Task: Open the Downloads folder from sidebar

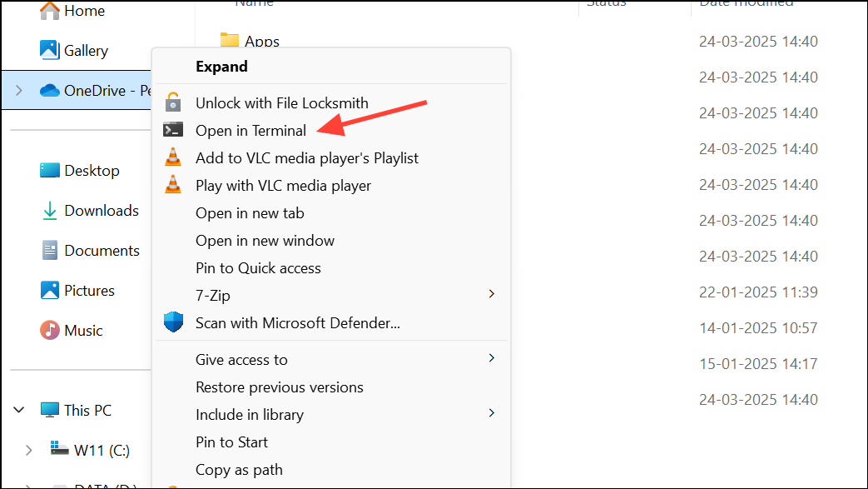Action: (50, 210)
